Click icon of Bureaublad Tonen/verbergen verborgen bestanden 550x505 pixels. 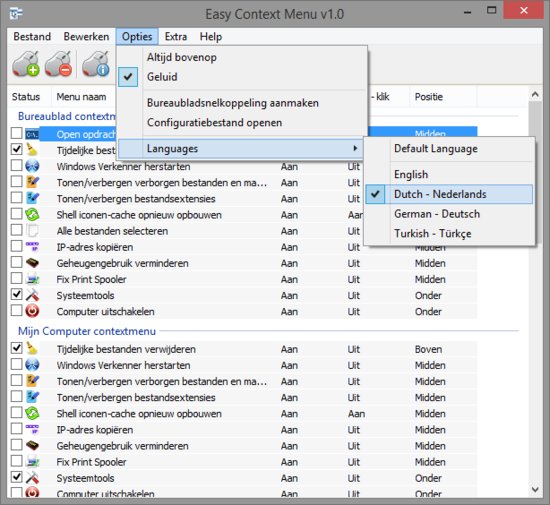tap(32, 182)
